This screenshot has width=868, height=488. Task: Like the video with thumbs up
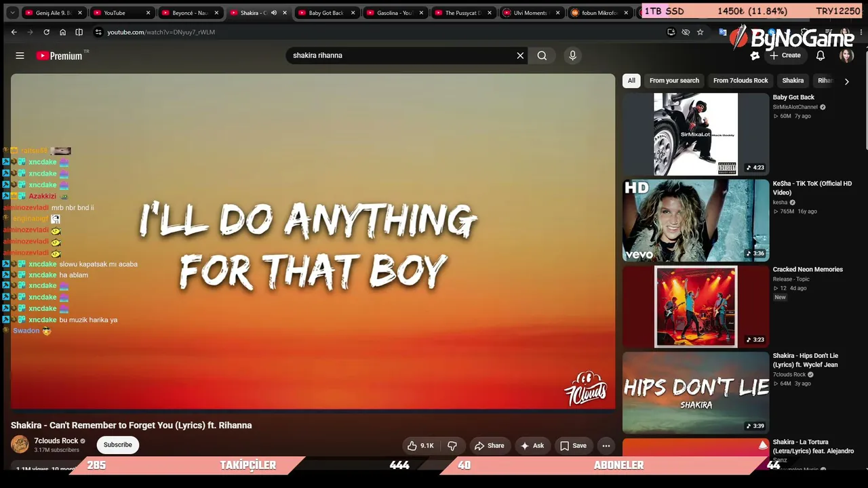(420, 445)
